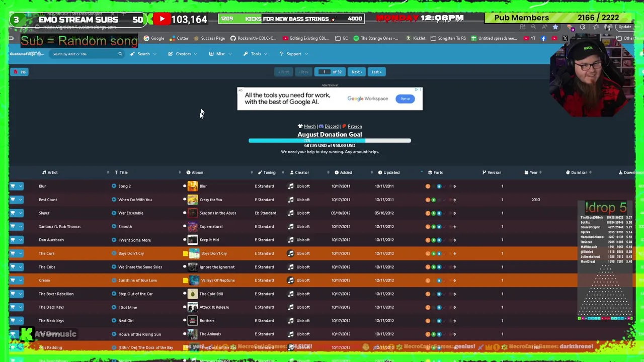
Task: Open the Tools dropdown menu
Action: point(256,54)
